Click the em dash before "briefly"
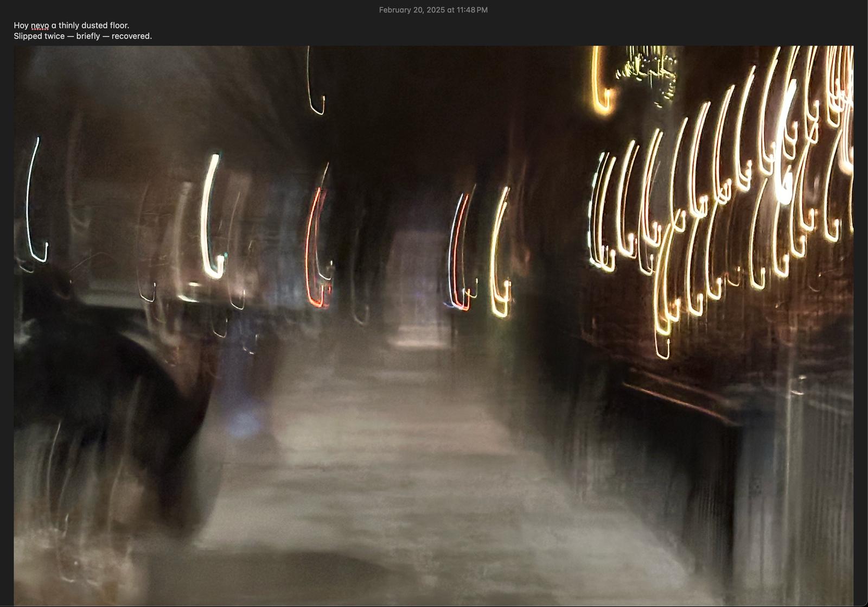Image resolution: width=868 pixels, height=607 pixels. tap(71, 36)
